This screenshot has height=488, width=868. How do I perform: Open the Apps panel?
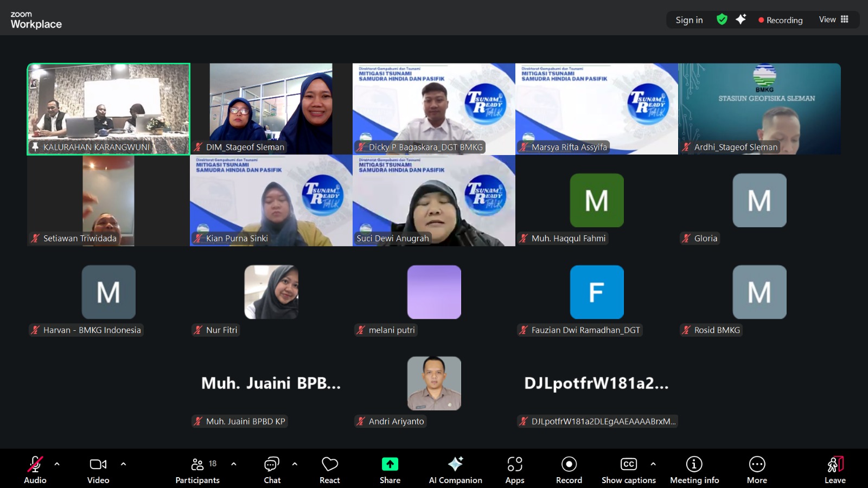pyautogui.click(x=514, y=470)
